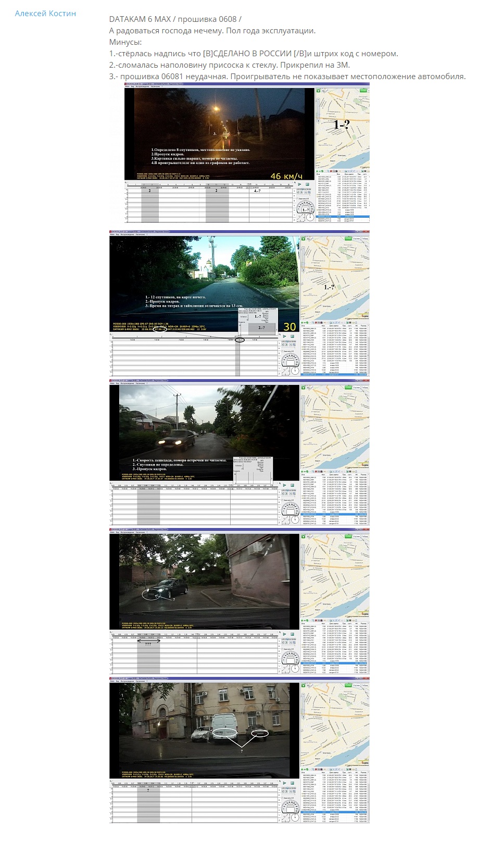Click the line starting '1.-стёрлась надпись'
This screenshot has height=856, width=504.
[x=254, y=54]
